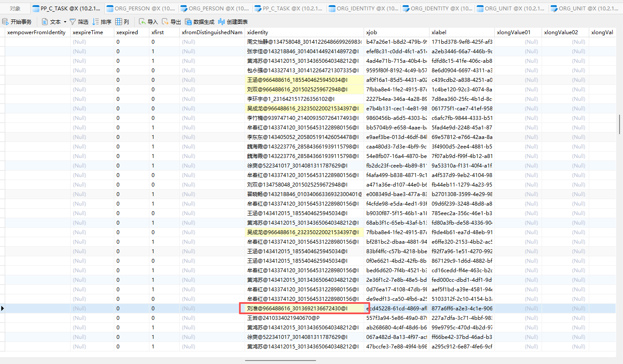This screenshot has height=364, width=623.
Task: Select the 包永强@143327413 xidentity cell
Action: [x=304, y=71]
